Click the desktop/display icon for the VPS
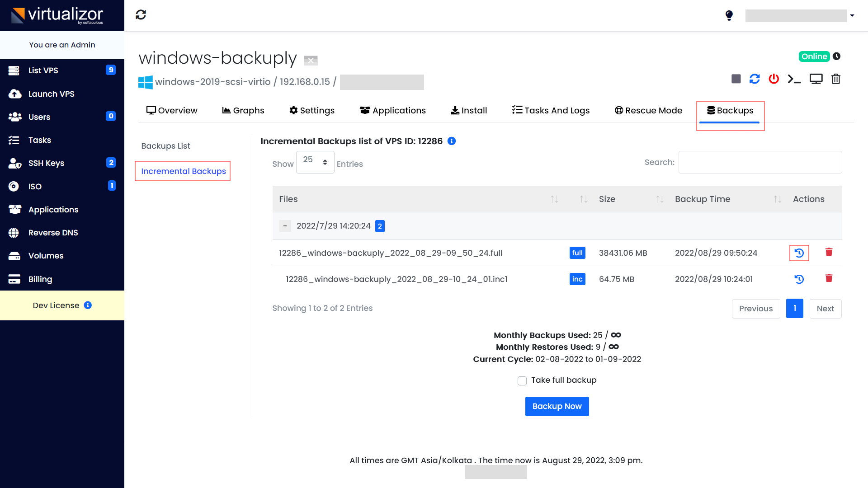This screenshot has height=488, width=868. coord(816,78)
